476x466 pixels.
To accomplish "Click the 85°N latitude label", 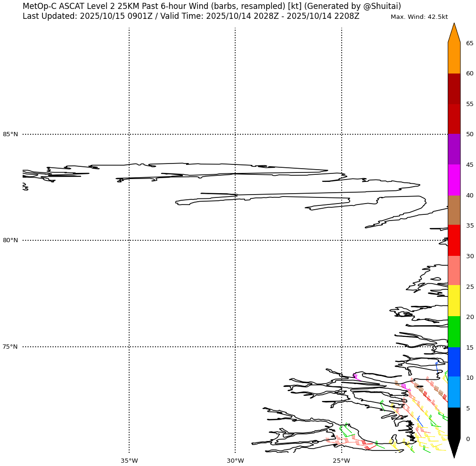I will click(10, 134).
